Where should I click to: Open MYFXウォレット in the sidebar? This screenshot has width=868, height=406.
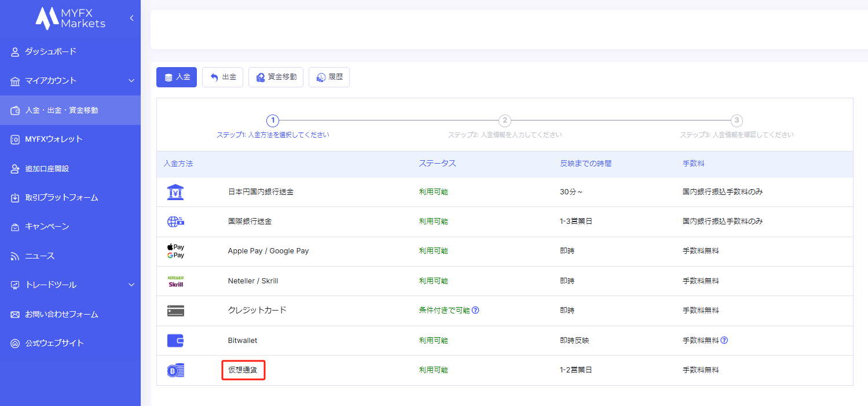[53, 139]
